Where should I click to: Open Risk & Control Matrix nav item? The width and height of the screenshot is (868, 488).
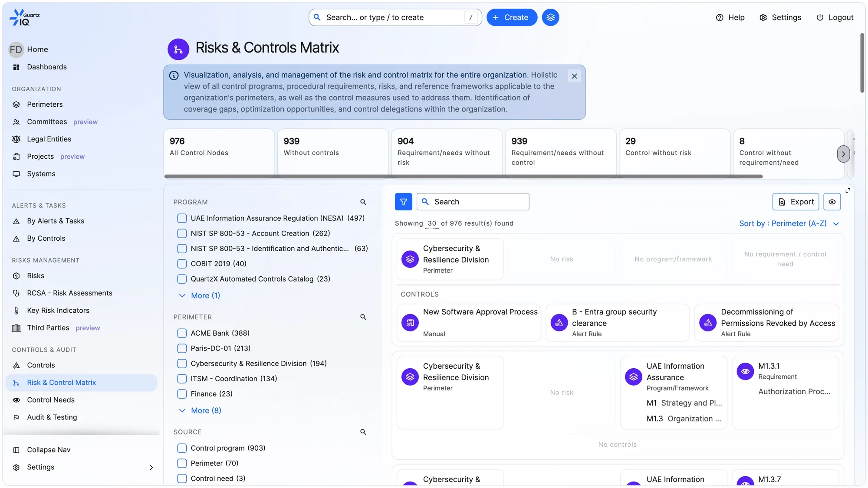[x=82, y=383]
